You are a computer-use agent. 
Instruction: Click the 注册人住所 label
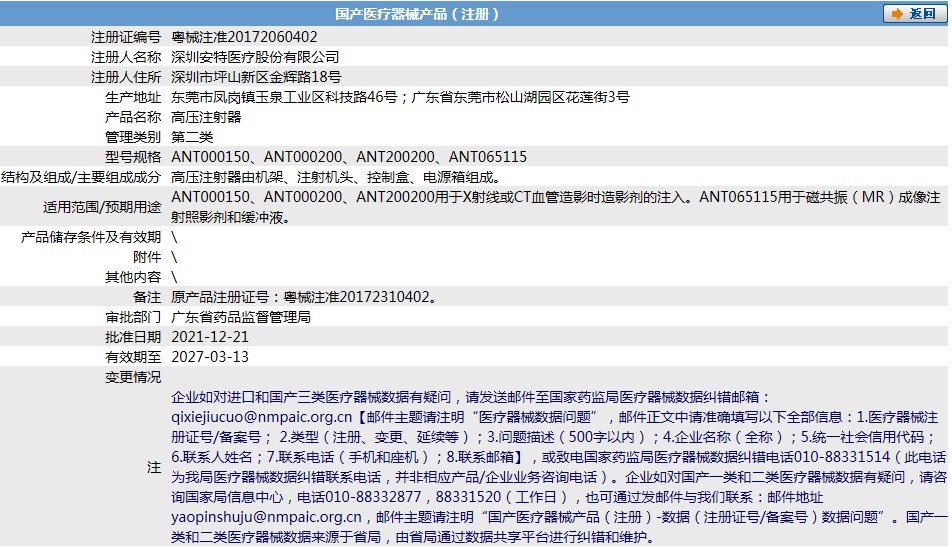126,77
